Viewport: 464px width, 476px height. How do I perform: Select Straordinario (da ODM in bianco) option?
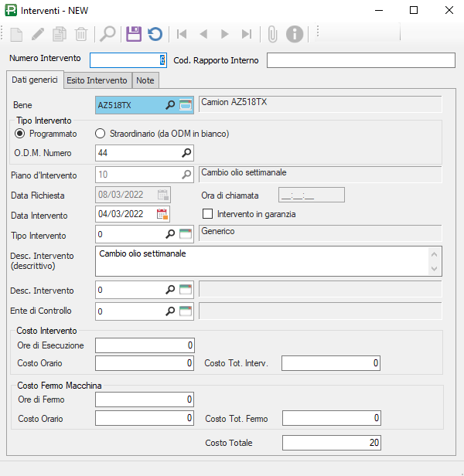[x=100, y=133]
